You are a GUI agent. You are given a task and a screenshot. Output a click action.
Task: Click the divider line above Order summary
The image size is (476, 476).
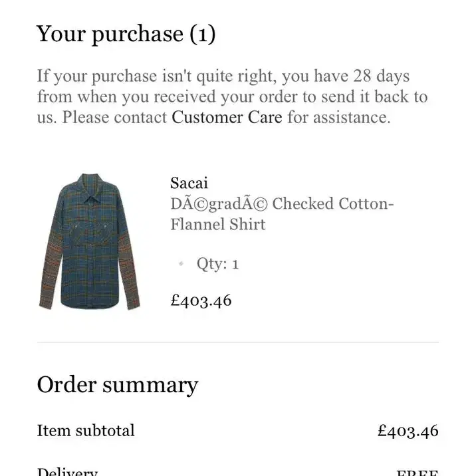(x=238, y=342)
